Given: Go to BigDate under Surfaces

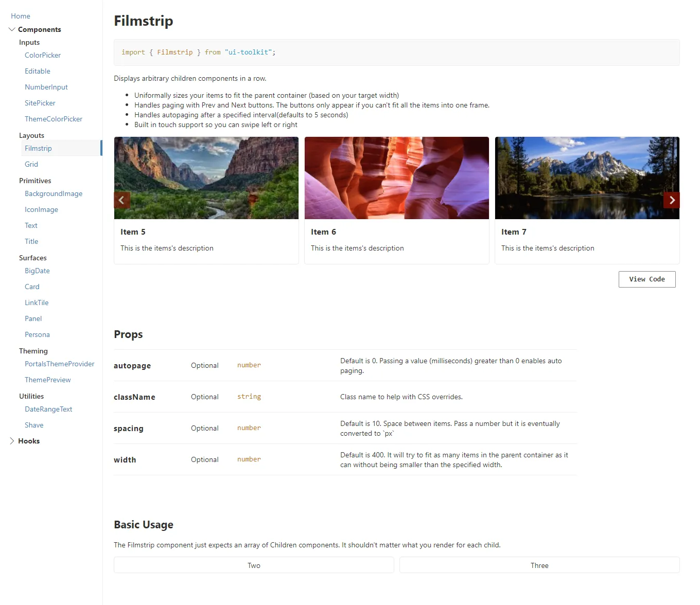Looking at the screenshot, I should (37, 271).
